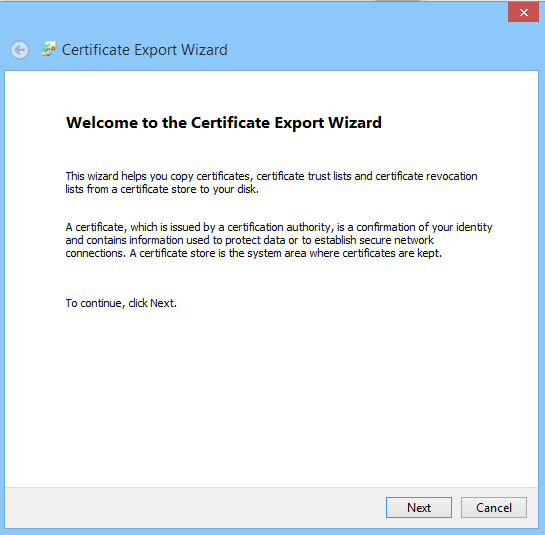Click the 'Certificate Export Wizard' title text
Screen dimensions: 545x535
pyautogui.click(x=145, y=50)
